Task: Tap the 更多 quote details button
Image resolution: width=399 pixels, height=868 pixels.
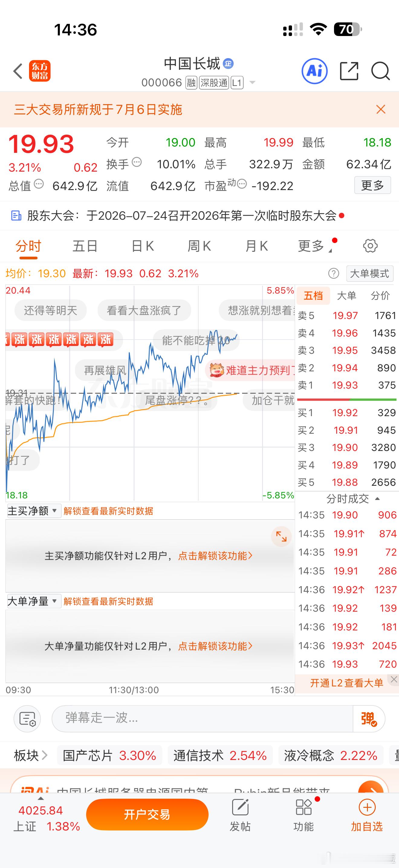Action: coord(372,185)
